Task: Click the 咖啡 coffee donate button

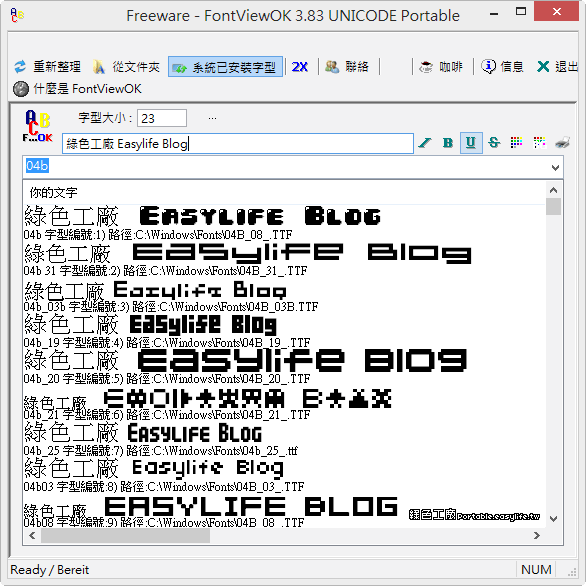Action: (x=441, y=67)
